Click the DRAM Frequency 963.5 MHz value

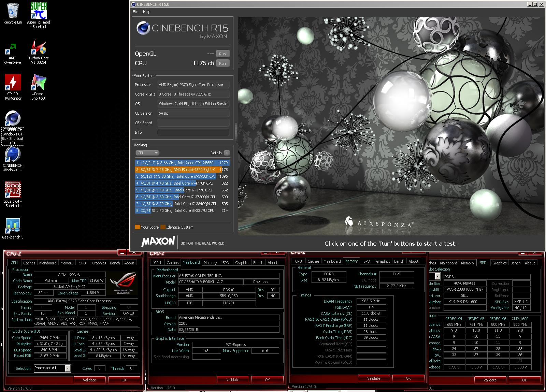(x=371, y=301)
